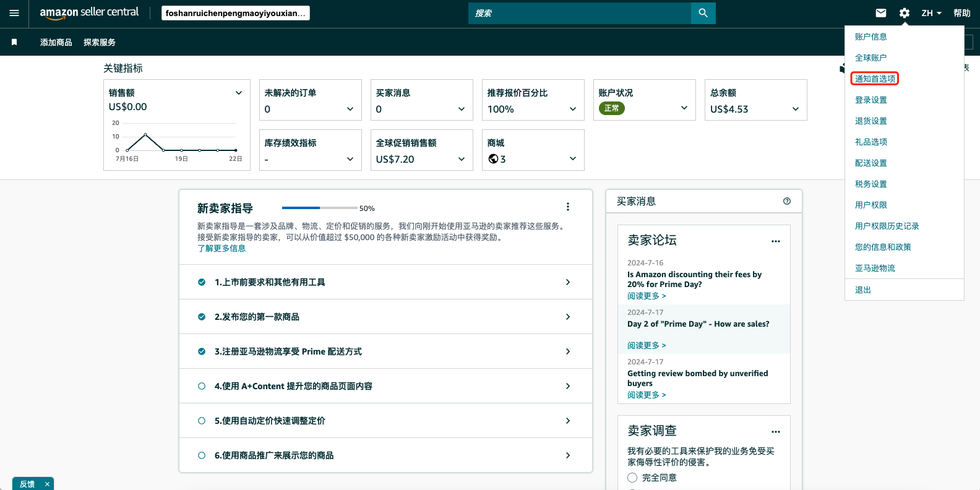The height and width of the screenshot is (490, 980).
Task: Select 退货设置 from settings menu
Action: click(871, 121)
